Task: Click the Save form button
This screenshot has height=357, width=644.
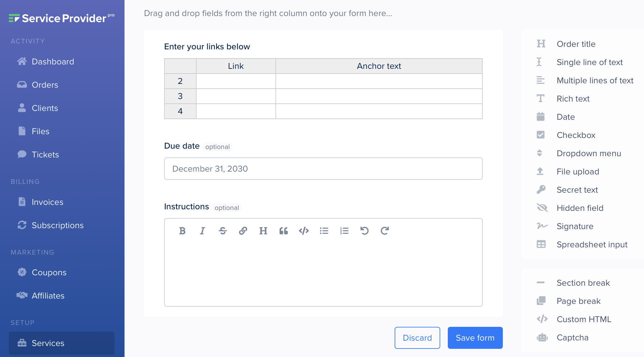Action: pyautogui.click(x=475, y=338)
